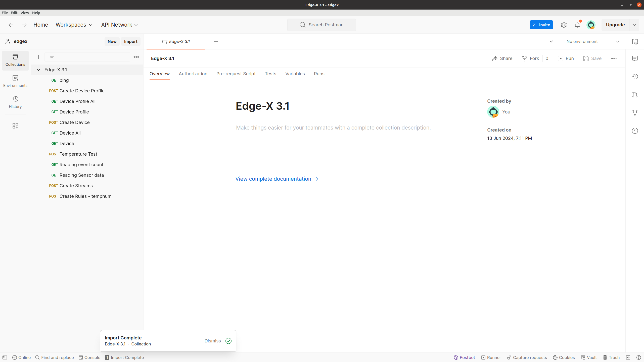644x362 pixels.
Task: Toggle the sidebar from status bar icon
Action: [5, 357]
